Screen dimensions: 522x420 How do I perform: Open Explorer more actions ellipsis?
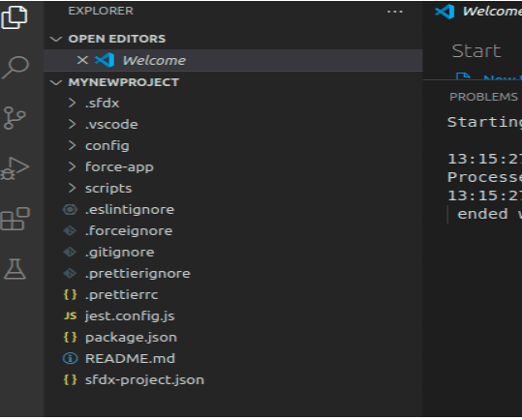point(395,12)
